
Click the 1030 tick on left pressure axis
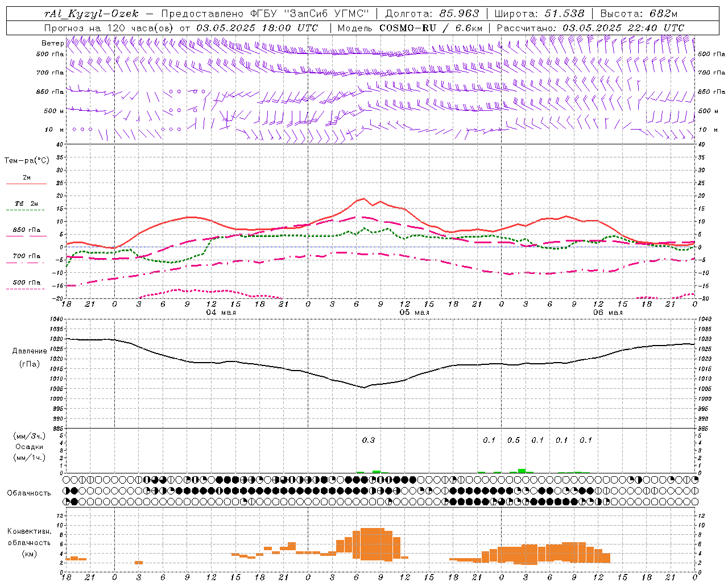(x=55, y=339)
